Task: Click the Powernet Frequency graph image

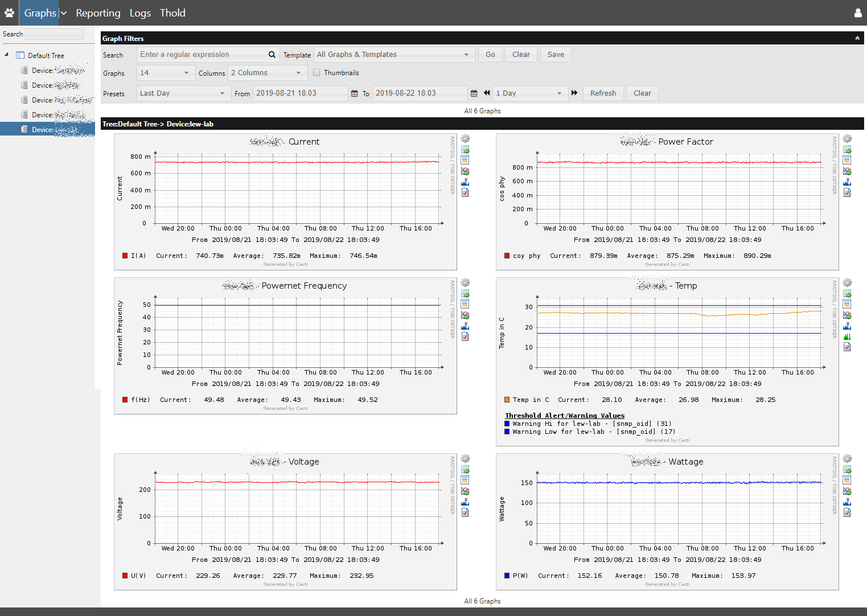Action: (285, 346)
